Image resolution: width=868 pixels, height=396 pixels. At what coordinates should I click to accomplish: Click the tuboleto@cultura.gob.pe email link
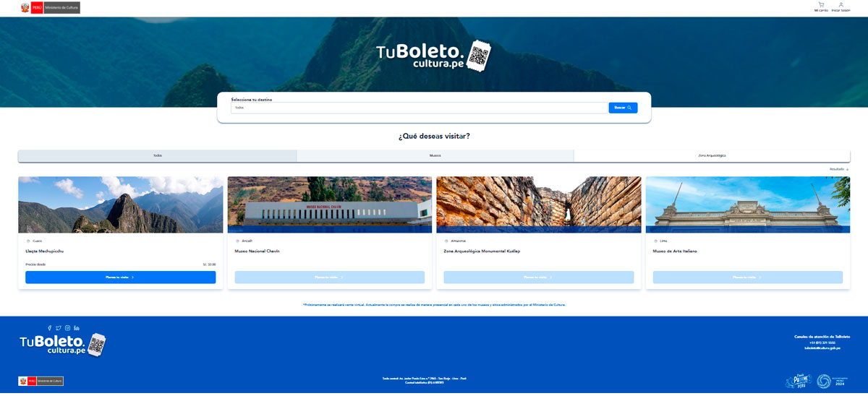[x=822, y=348]
